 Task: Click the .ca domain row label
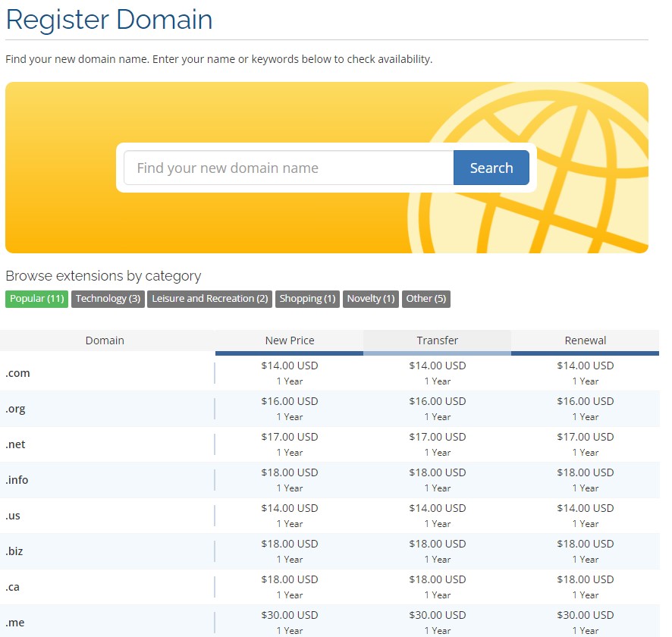coord(12,587)
